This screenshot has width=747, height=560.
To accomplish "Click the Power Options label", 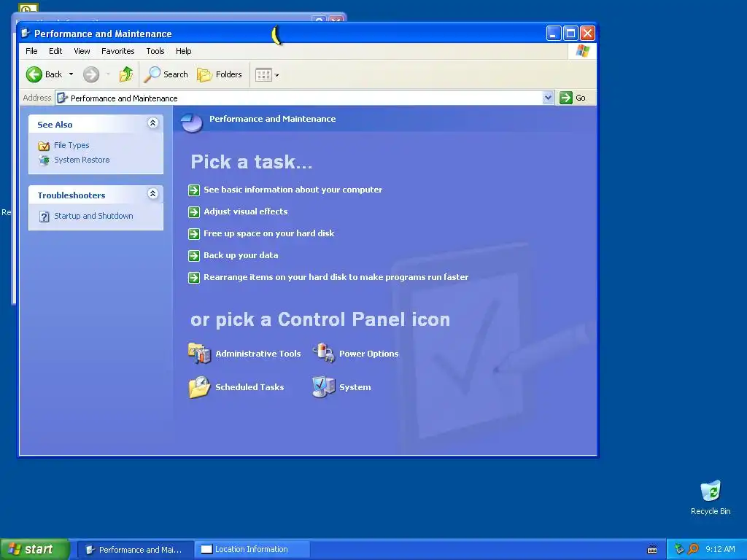I will point(368,354).
